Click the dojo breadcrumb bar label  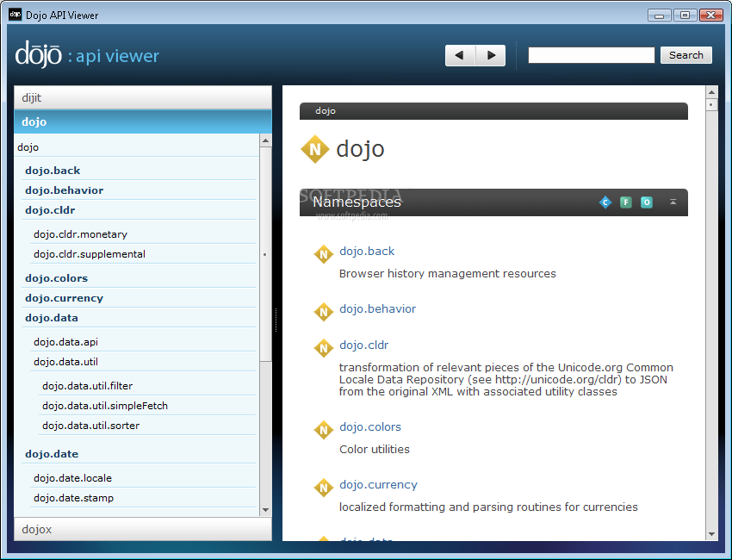tap(326, 111)
